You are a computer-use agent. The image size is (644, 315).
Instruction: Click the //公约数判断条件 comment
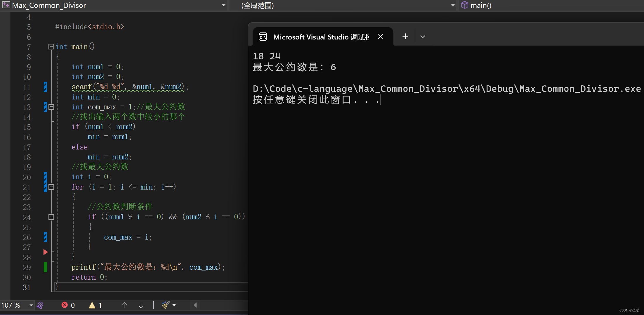click(x=120, y=207)
